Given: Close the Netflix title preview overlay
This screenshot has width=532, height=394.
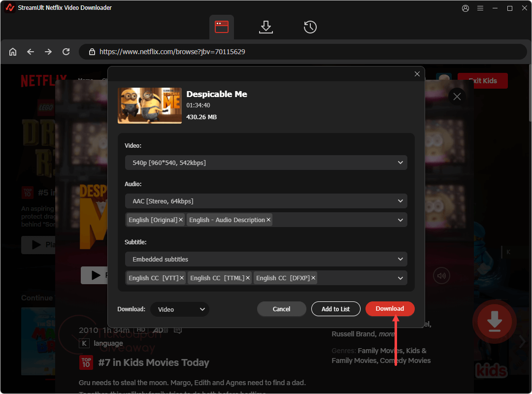Looking at the screenshot, I should (x=457, y=97).
